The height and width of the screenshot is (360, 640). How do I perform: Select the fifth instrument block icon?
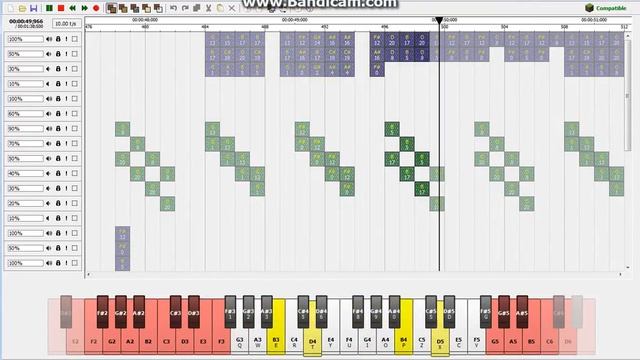click(158, 8)
